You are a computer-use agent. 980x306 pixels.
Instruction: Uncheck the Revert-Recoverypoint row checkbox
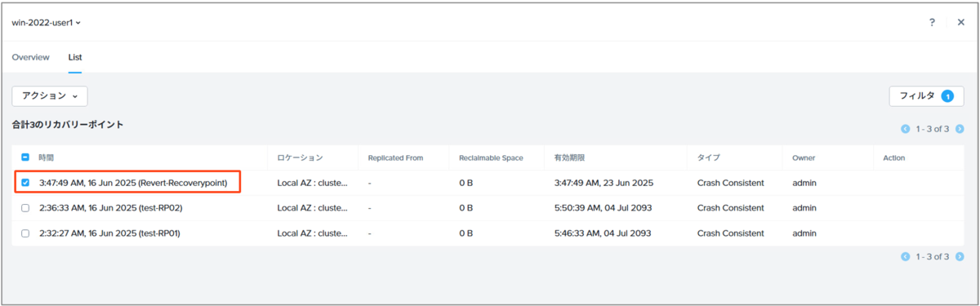[25, 183]
